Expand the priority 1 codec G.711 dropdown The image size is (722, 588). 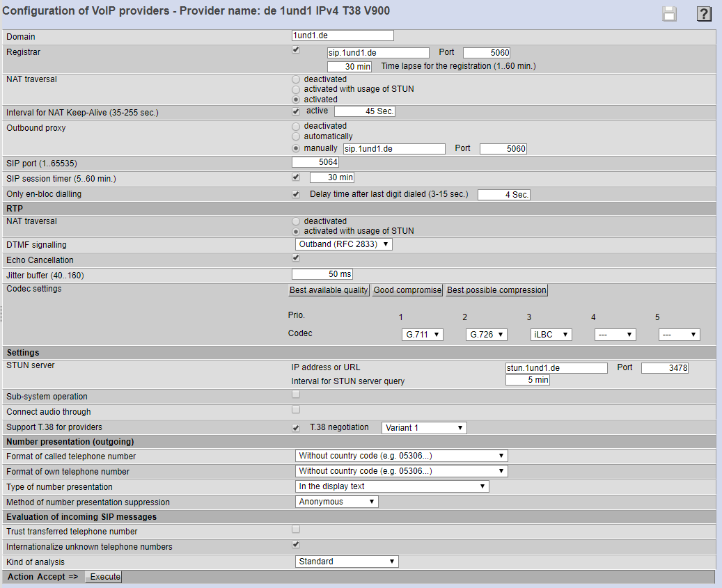[x=423, y=335]
